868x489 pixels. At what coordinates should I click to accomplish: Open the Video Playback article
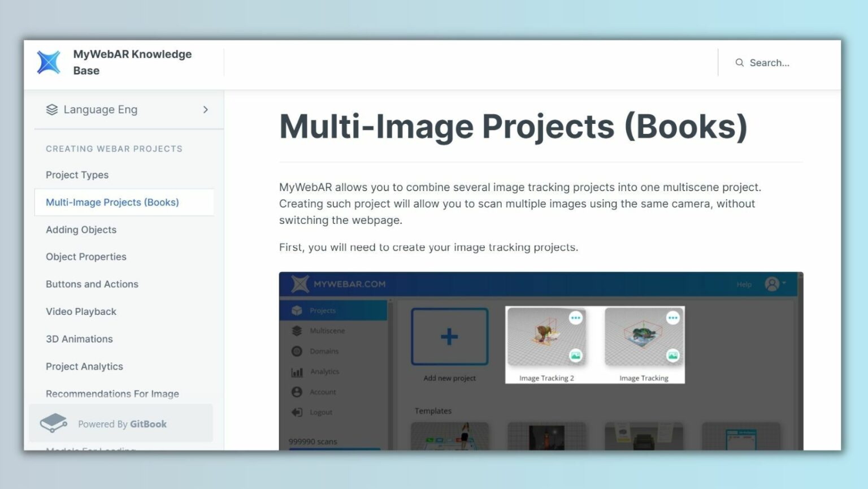81,311
